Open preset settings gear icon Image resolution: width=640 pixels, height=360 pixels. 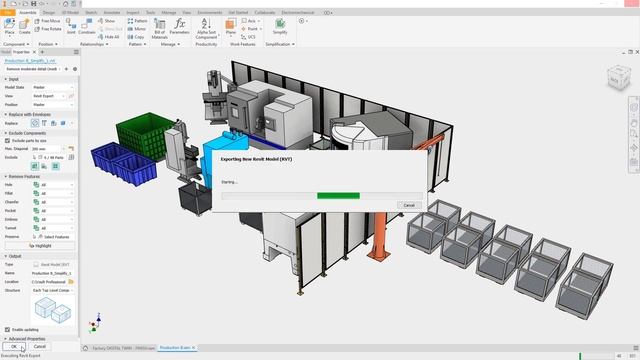click(x=75, y=69)
